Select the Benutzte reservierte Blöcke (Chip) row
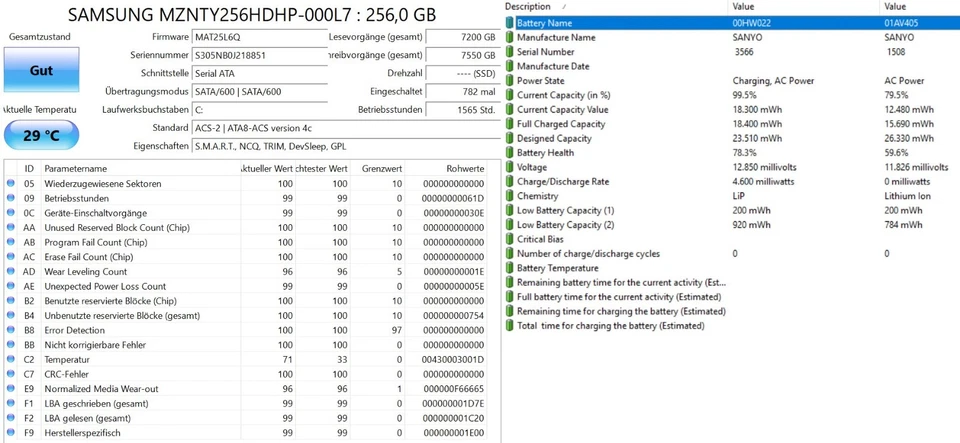 [x=246, y=301]
